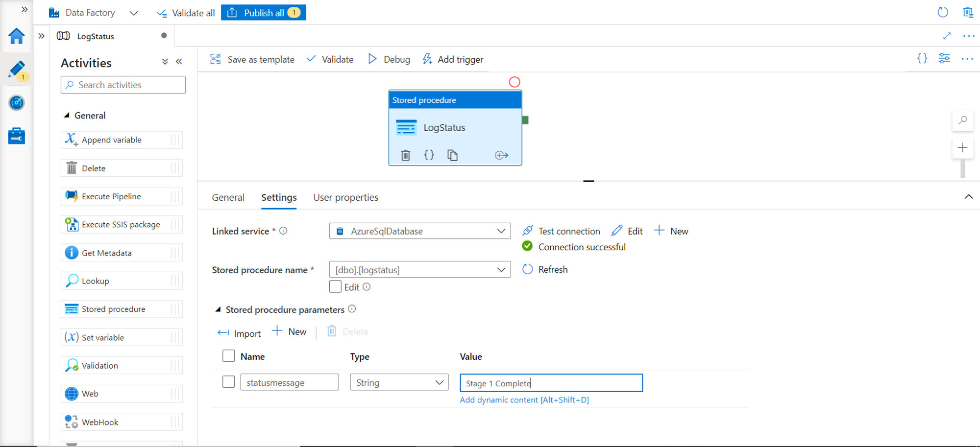Viewport: 980px width, 447px height.
Task: Switch to the User properties tab
Action: 345,197
